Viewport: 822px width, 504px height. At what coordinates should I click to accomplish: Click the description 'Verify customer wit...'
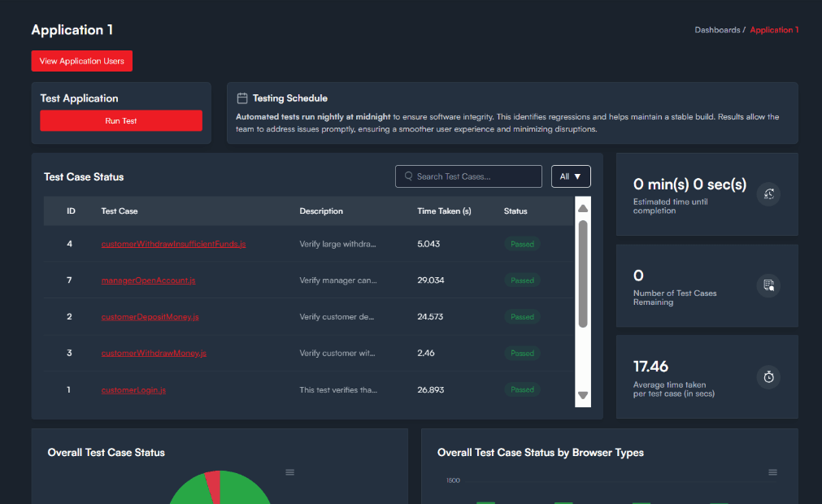pos(337,353)
